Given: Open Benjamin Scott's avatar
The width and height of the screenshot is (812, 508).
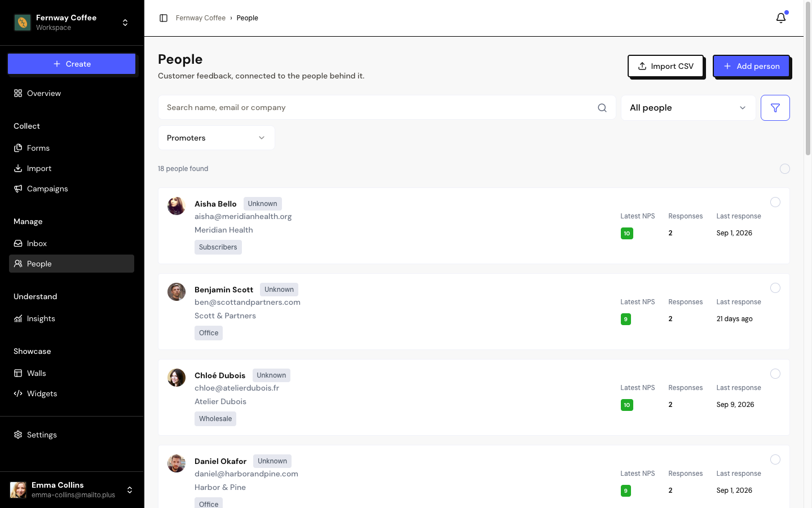Looking at the screenshot, I should coord(176,292).
